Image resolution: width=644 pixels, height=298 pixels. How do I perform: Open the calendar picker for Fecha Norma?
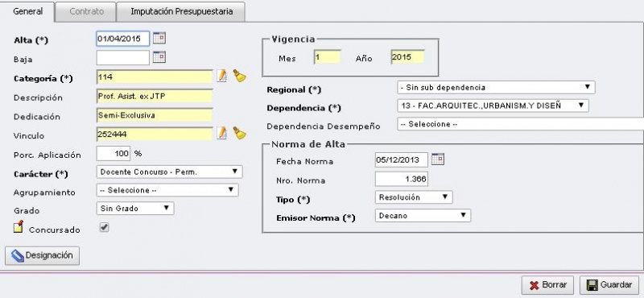click(438, 159)
